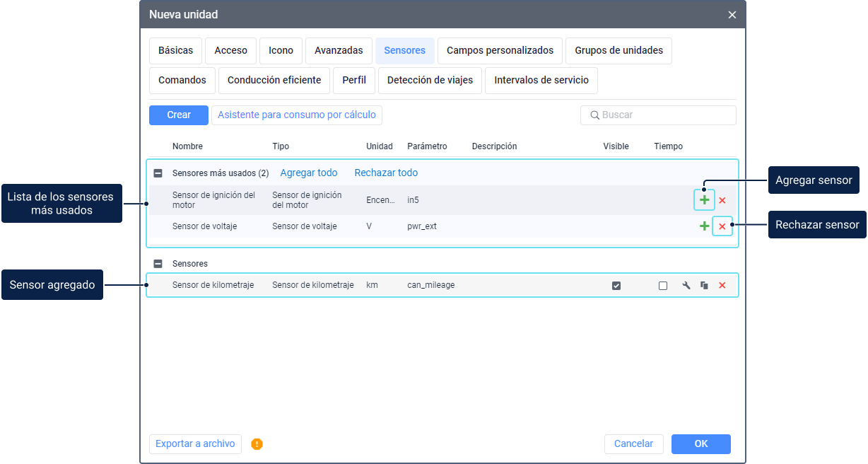Add the Sensor de ignición del motor with plus icon

pos(704,200)
